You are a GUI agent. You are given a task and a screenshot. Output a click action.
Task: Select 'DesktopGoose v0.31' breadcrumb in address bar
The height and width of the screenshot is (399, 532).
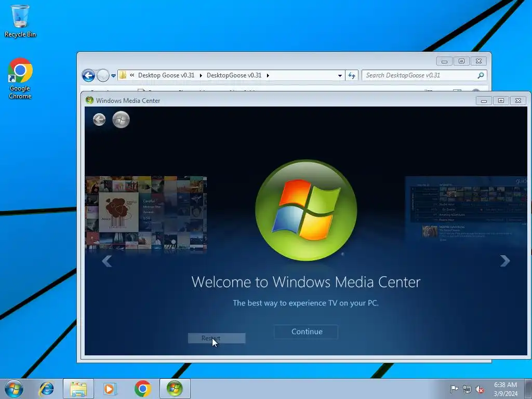point(234,75)
